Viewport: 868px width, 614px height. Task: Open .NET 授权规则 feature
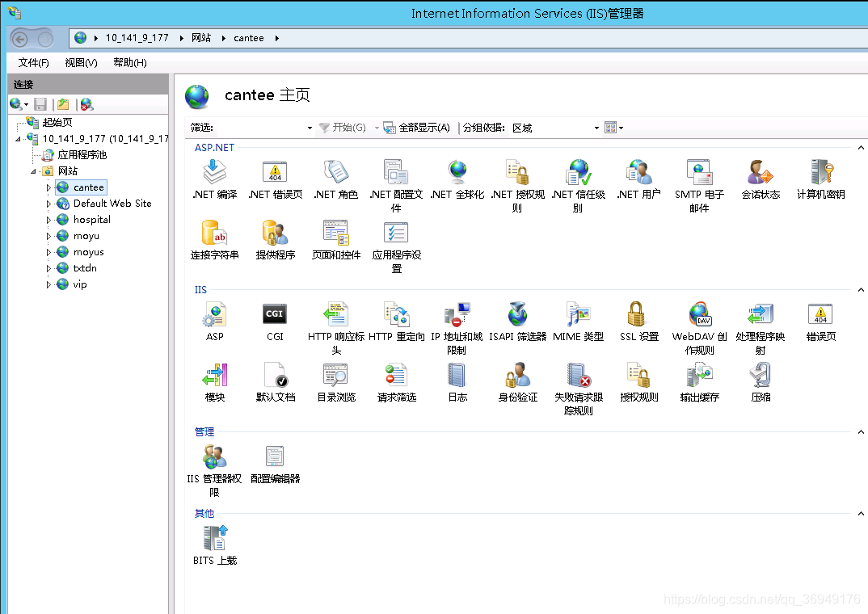[517, 186]
